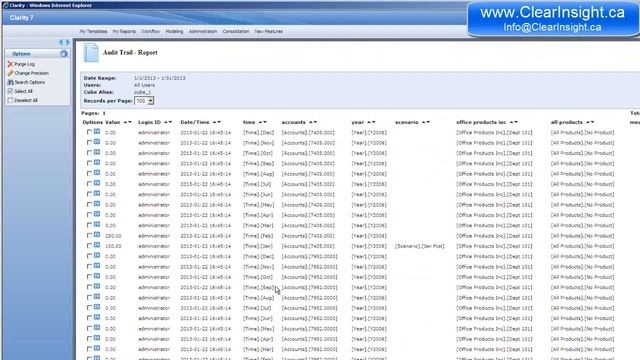Screen dimensions: 640x360
Task: Sort Value column ascending with up arrow
Action: tap(125, 122)
